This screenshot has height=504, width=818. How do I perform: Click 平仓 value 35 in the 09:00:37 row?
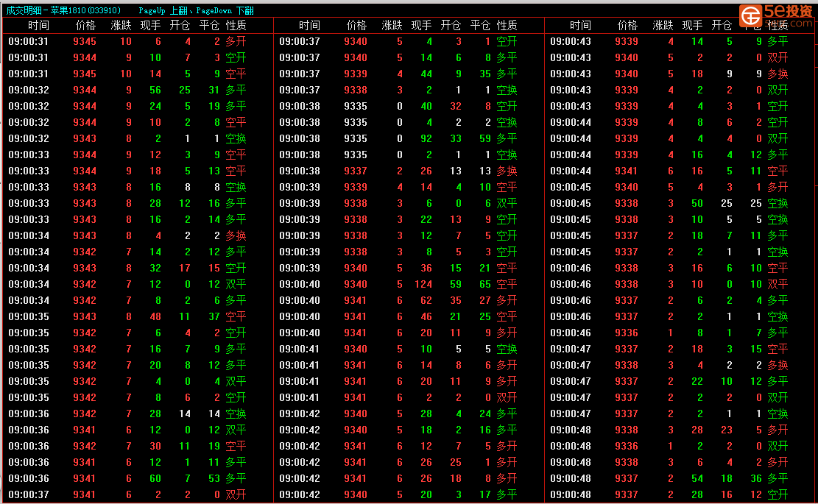485,74
